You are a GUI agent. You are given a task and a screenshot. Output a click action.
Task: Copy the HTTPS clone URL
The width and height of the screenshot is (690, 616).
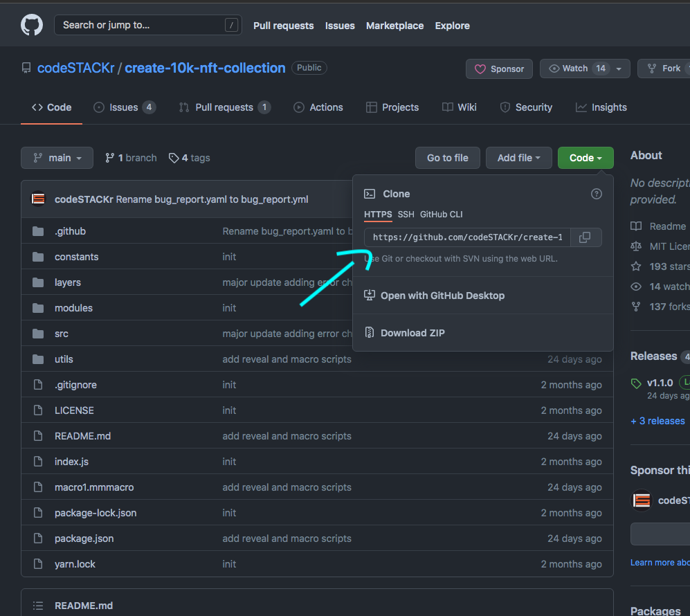click(x=585, y=237)
